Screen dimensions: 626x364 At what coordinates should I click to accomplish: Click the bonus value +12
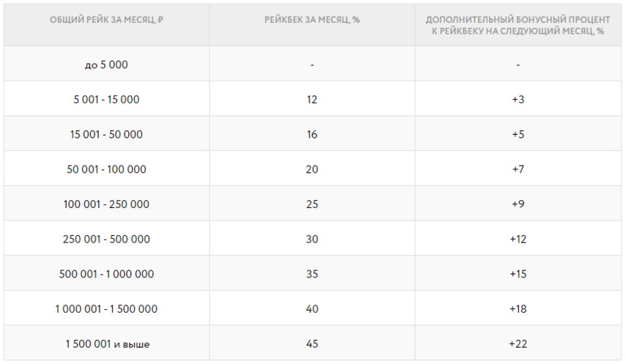(518, 239)
